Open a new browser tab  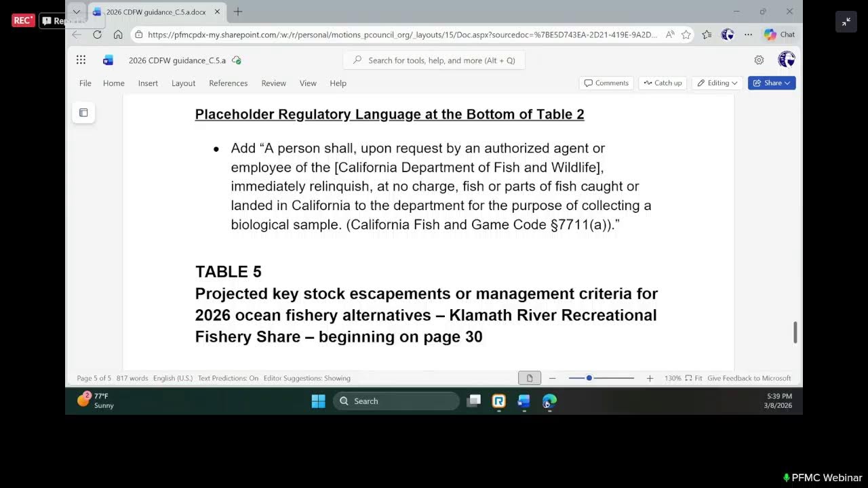[238, 12]
